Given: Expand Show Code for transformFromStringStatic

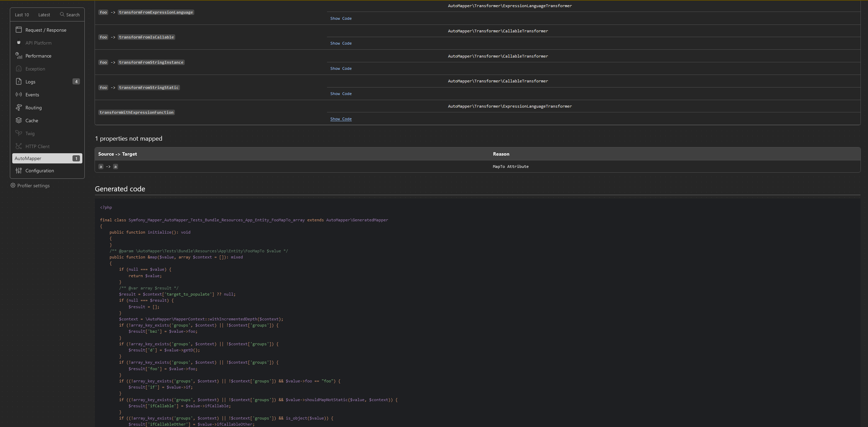Looking at the screenshot, I should click(341, 94).
